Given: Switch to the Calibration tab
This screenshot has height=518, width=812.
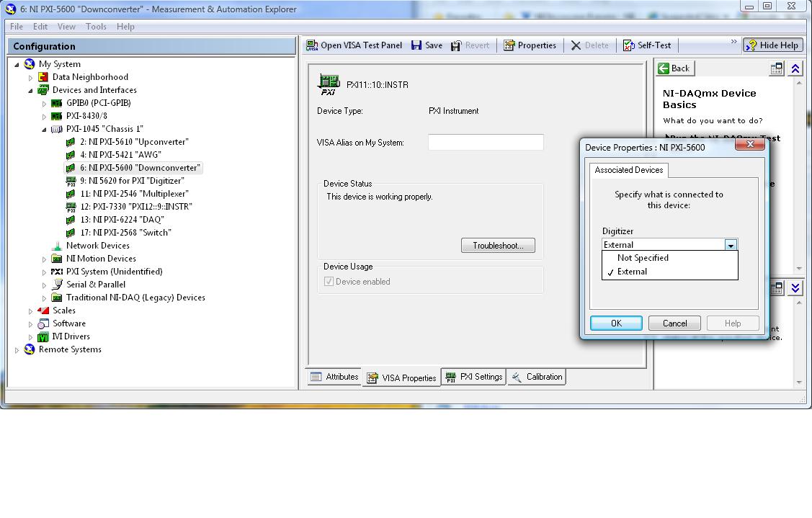Looking at the screenshot, I should coord(537,377).
